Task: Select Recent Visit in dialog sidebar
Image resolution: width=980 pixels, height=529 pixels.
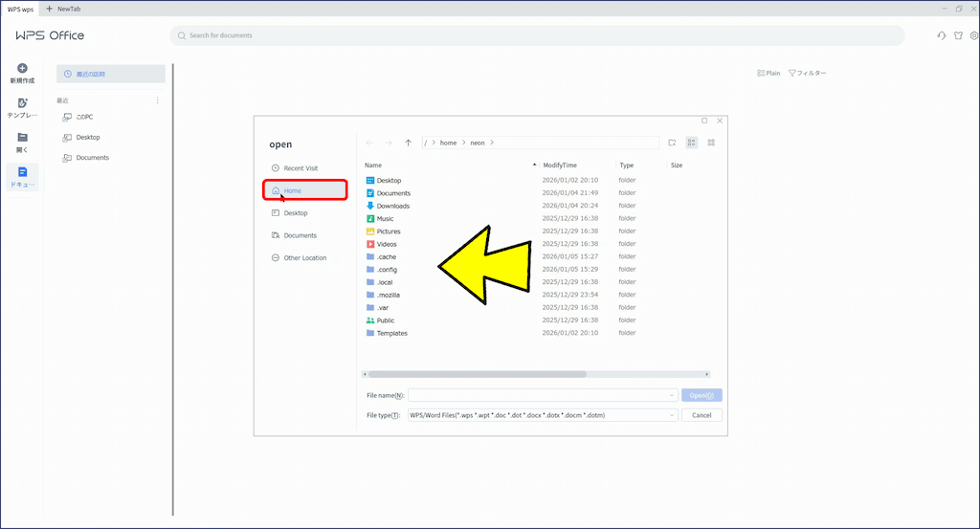Action: [301, 168]
